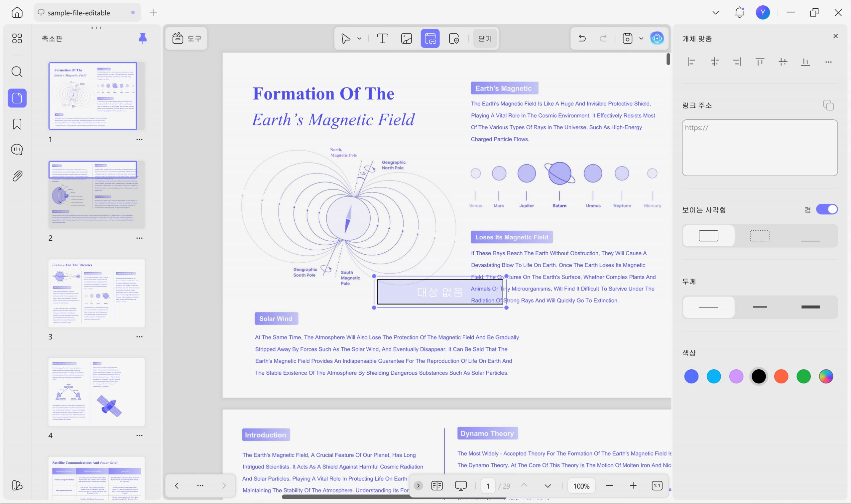Go to the next page arrow
The height and width of the screenshot is (504, 851).
click(547, 486)
